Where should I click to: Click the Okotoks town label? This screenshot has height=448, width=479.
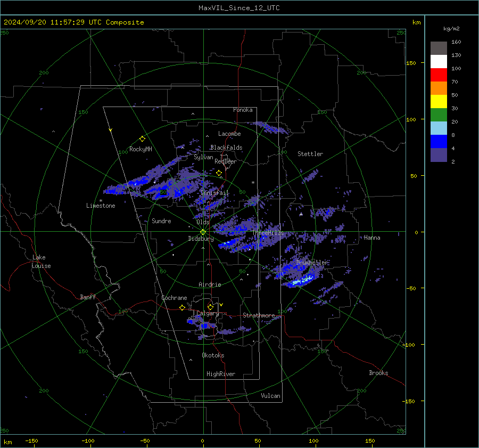click(213, 355)
